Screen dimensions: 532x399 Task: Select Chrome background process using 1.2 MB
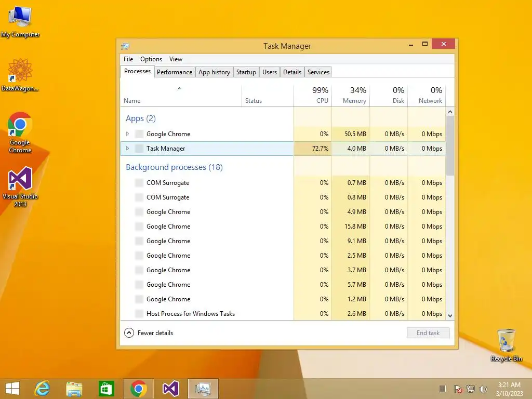[x=283, y=299]
